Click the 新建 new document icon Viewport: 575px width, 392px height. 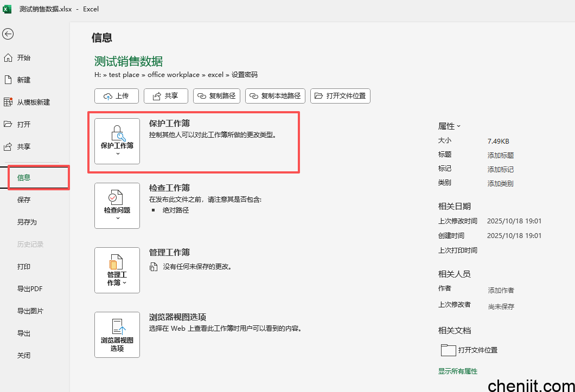point(8,80)
